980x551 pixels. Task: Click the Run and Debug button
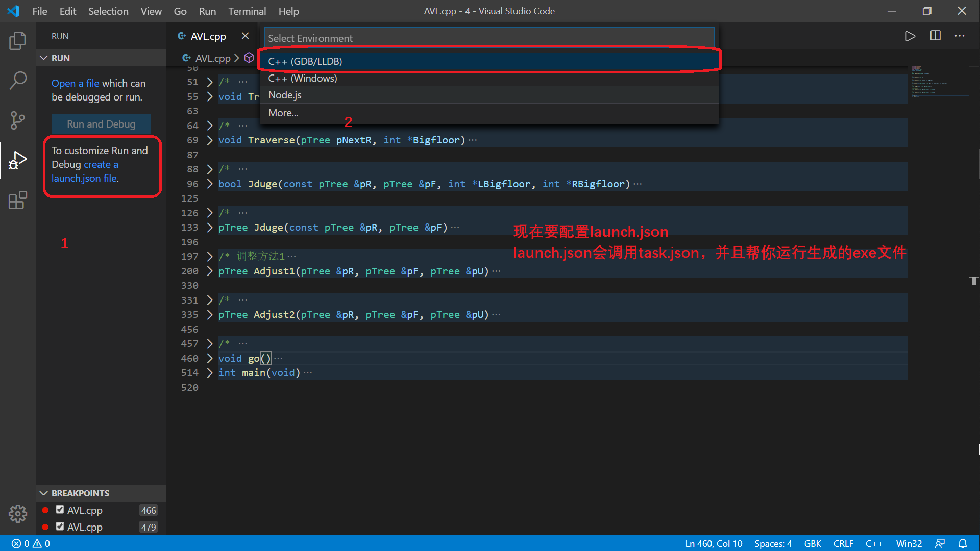[101, 124]
